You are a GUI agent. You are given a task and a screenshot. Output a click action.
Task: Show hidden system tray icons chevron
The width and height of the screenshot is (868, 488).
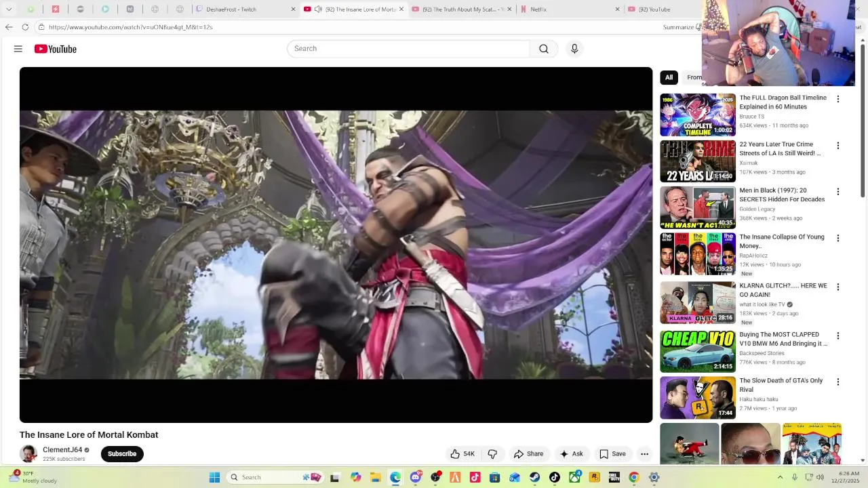click(780, 477)
